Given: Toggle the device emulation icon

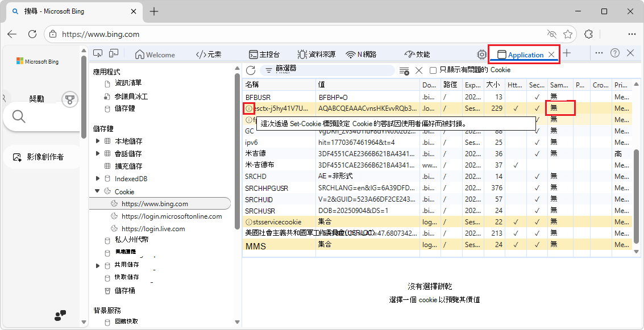Looking at the screenshot, I should pyautogui.click(x=114, y=53).
